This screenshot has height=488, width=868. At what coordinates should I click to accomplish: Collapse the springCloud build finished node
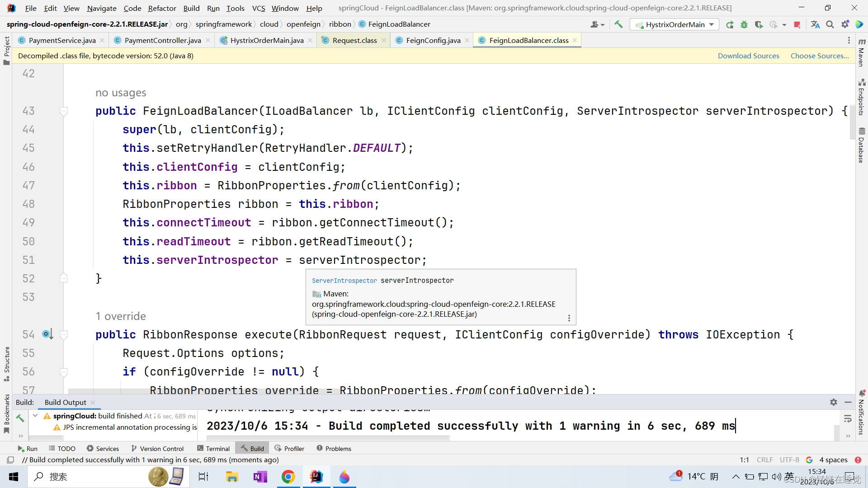coord(35,416)
